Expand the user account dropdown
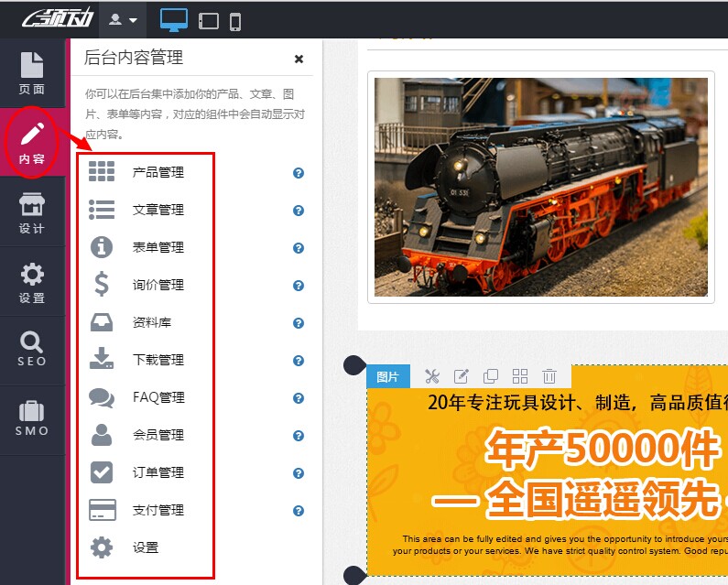 pyautogui.click(x=123, y=19)
